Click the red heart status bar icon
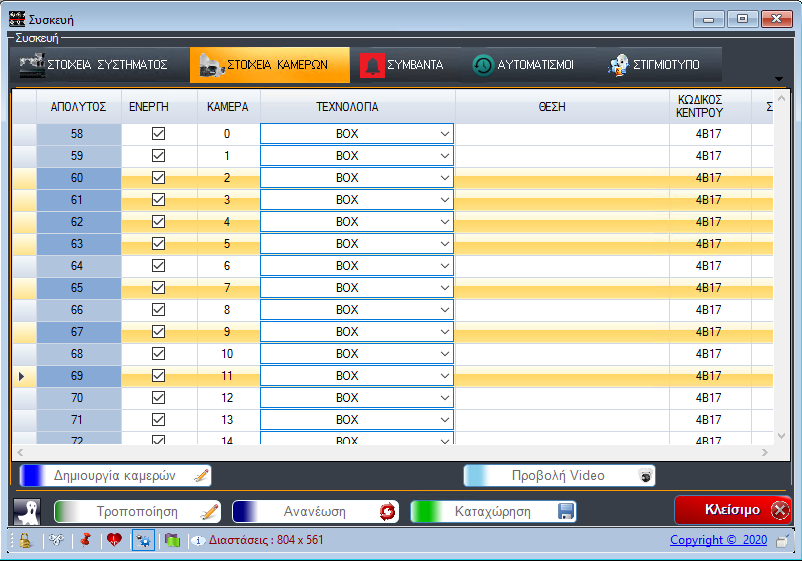 pos(114,540)
